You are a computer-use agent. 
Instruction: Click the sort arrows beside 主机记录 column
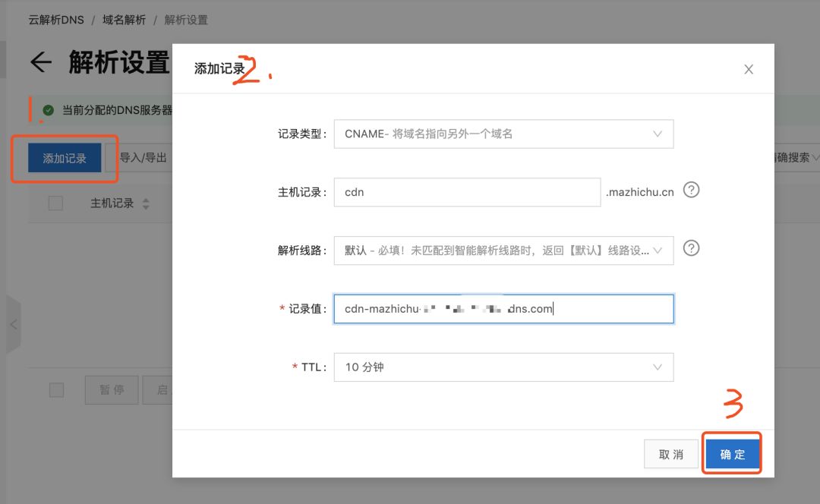pyautogui.click(x=146, y=203)
